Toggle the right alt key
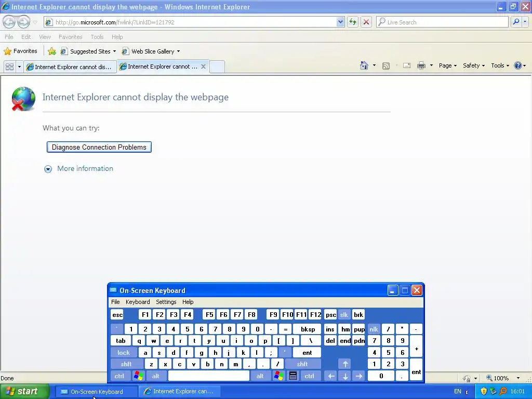The height and width of the screenshot is (399, 532). pos(260,376)
